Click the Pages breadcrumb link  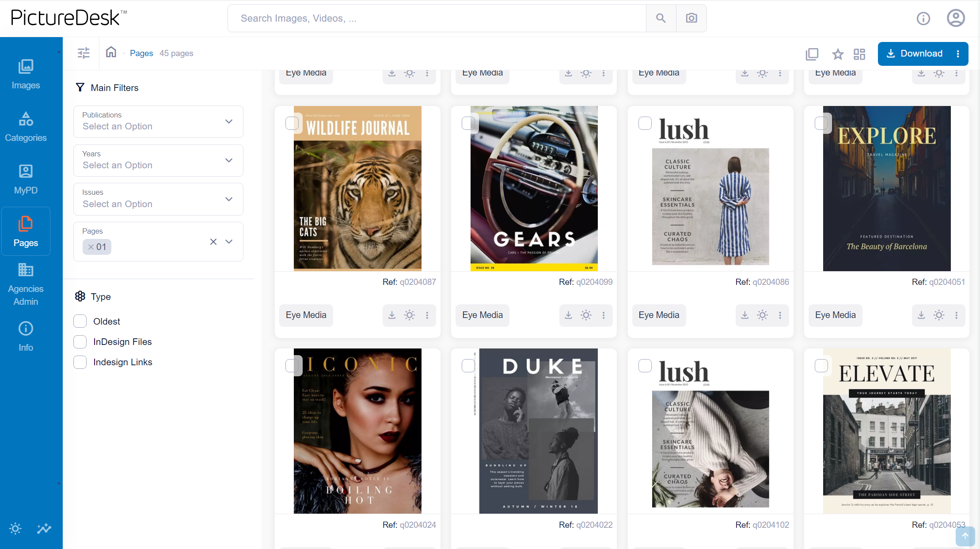tap(141, 53)
